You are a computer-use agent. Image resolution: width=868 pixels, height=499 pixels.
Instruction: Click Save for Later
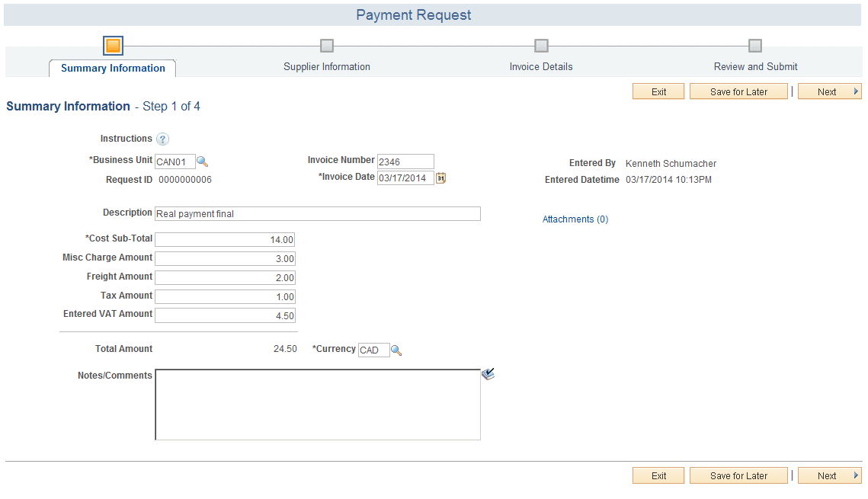[738, 91]
